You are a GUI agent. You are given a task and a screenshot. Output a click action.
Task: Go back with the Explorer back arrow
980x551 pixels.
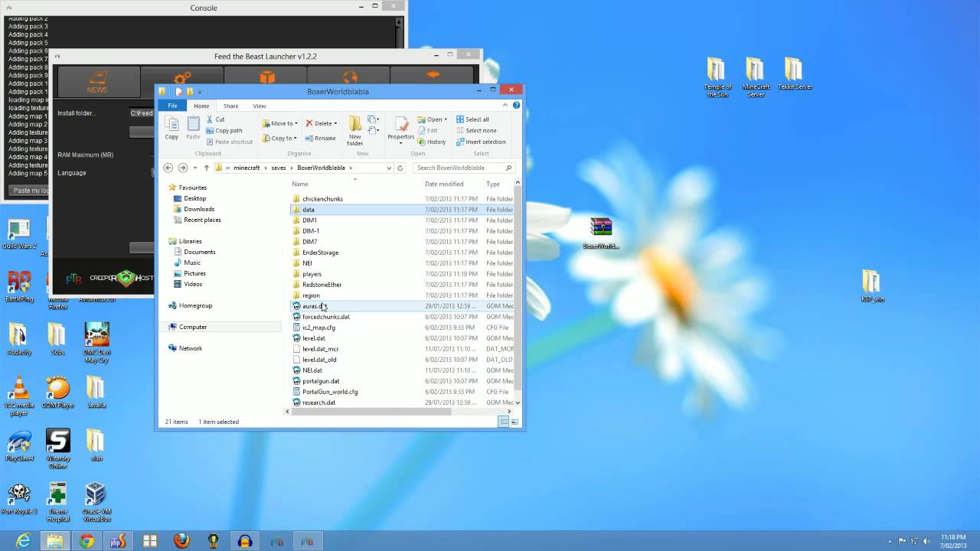tap(168, 168)
